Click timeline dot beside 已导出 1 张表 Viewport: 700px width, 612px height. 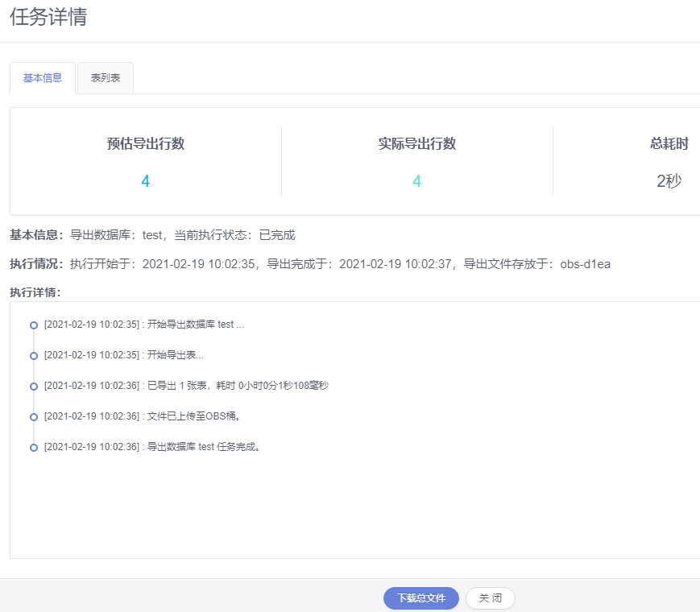(x=34, y=387)
